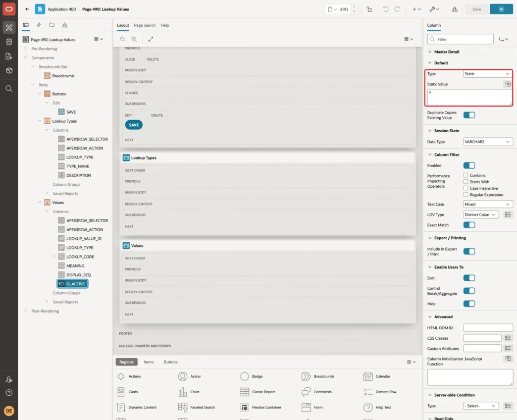This screenshot has height=420, width=517.
Task: Run the page with the play button
Action: [501, 9]
